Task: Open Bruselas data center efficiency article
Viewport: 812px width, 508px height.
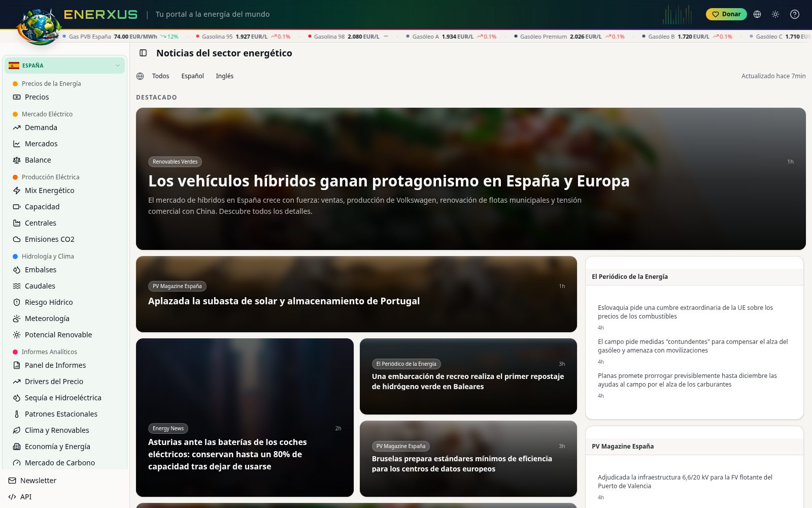Action: click(x=468, y=459)
